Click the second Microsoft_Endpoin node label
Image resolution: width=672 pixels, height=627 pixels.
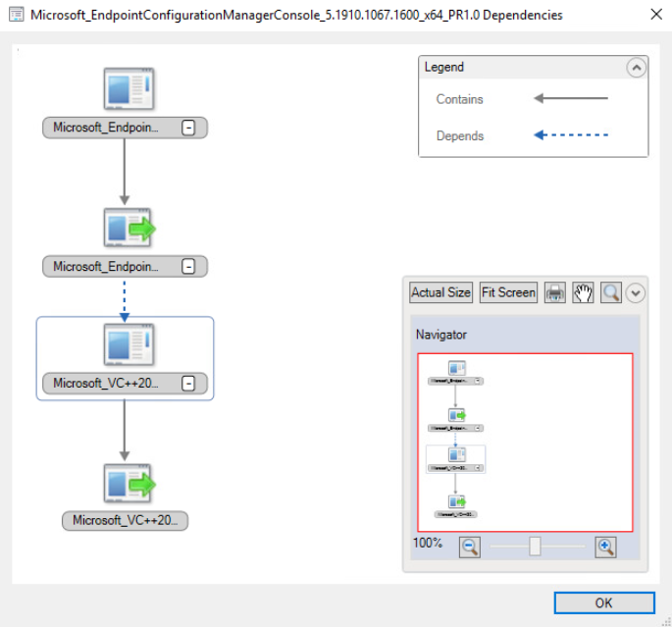click(x=106, y=267)
